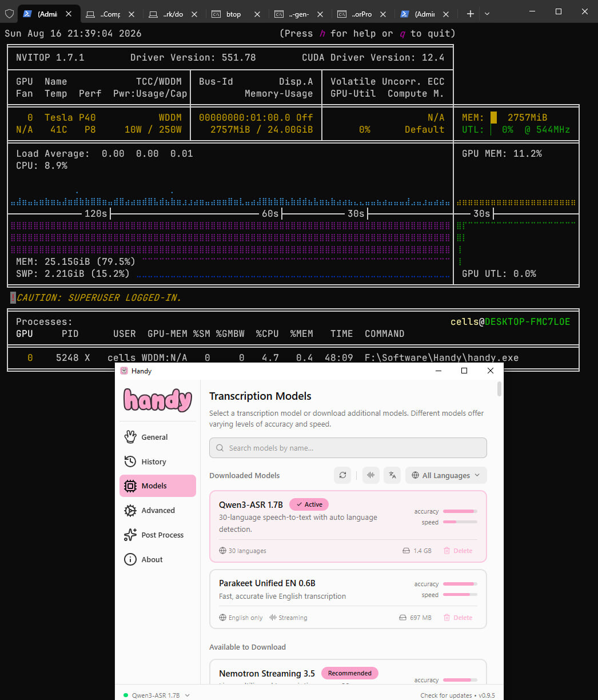Screen dimensions: 598x700
Task: Switch to the last (Admin) PowerShell tab
Action: coord(425,14)
